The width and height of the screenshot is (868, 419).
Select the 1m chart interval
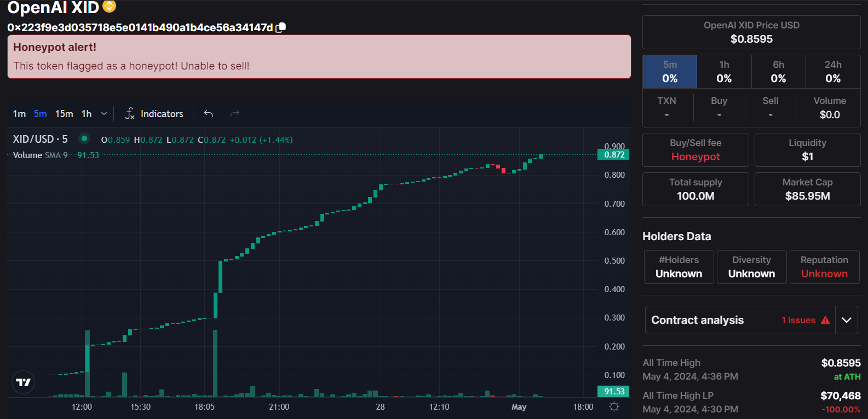click(19, 114)
